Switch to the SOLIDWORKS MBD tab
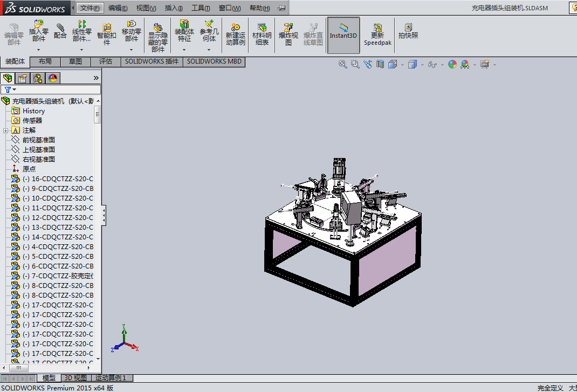The height and width of the screenshot is (392, 577). tap(214, 61)
